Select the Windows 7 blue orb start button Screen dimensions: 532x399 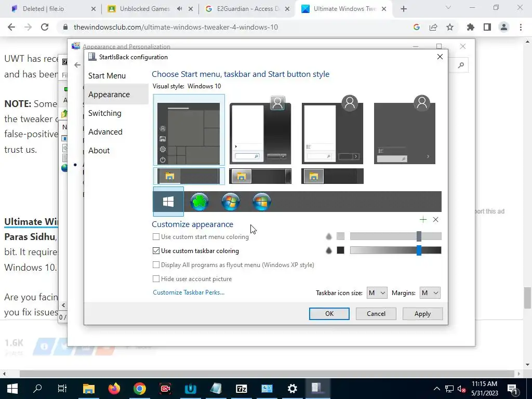pyautogui.click(x=230, y=202)
